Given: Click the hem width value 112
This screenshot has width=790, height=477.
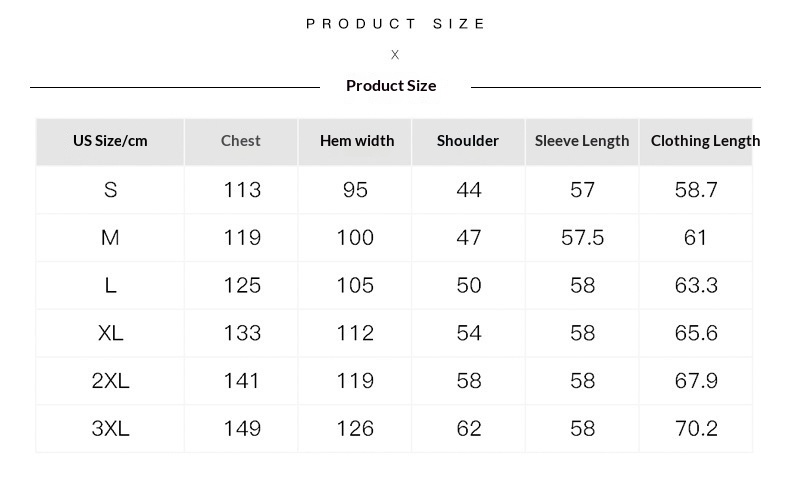Looking at the screenshot, I should pos(355,333).
